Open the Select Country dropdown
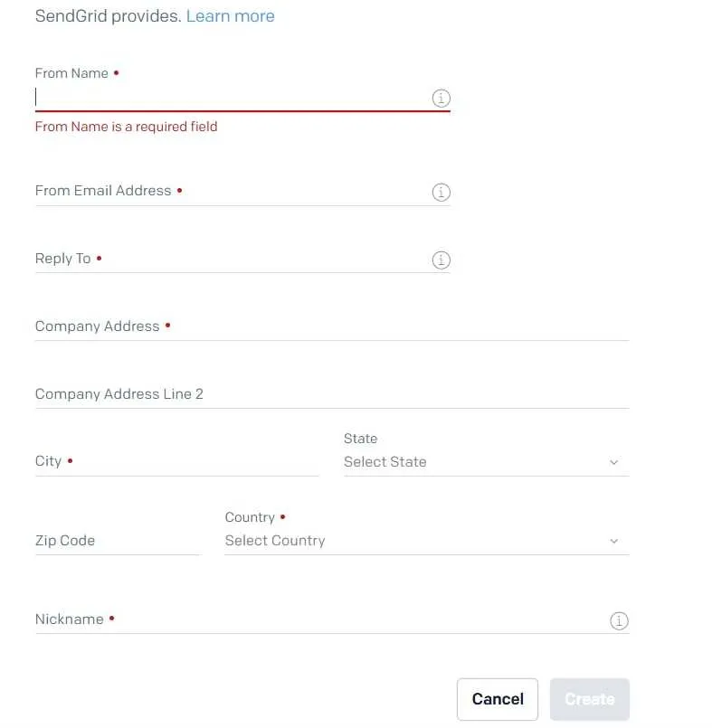Screen dimensions: 712x728 tap(427, 541)
